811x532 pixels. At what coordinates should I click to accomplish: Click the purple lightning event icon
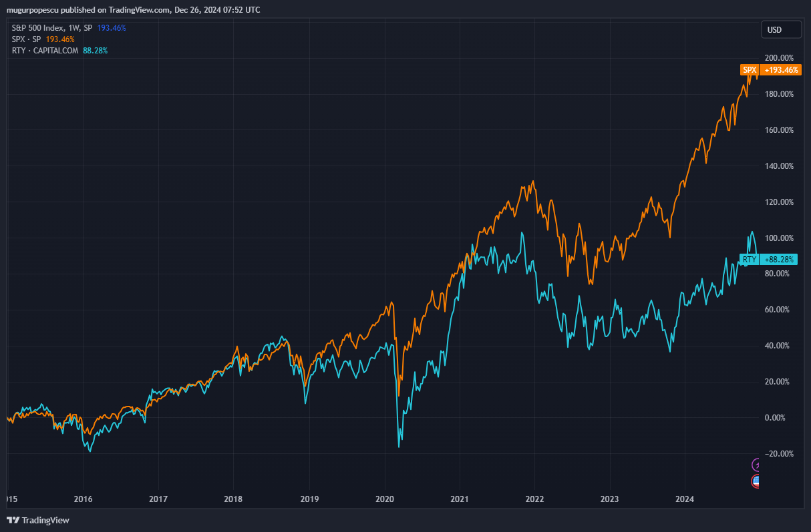(757, 465)
